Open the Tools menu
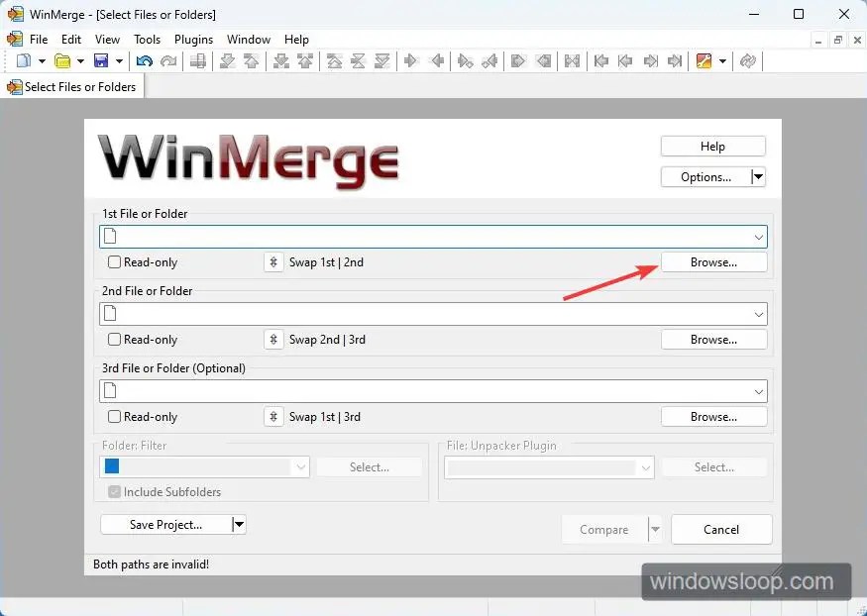 point(147,40)
